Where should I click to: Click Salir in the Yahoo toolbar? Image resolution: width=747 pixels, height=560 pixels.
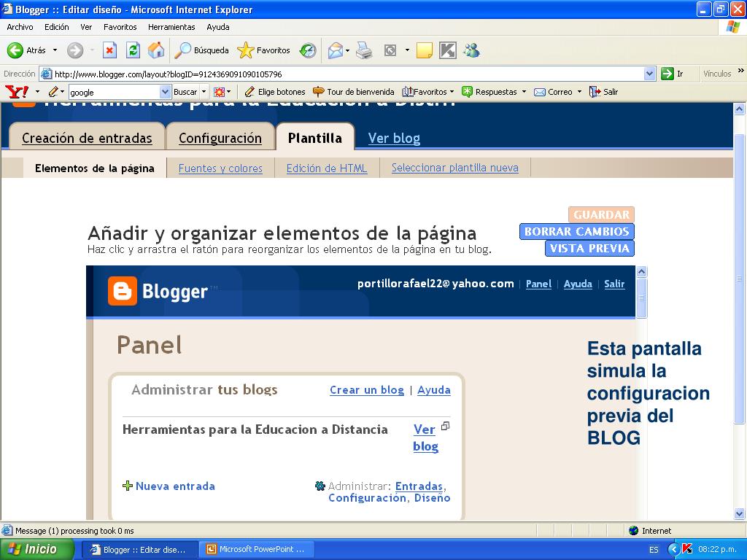[x=603, y=92]
